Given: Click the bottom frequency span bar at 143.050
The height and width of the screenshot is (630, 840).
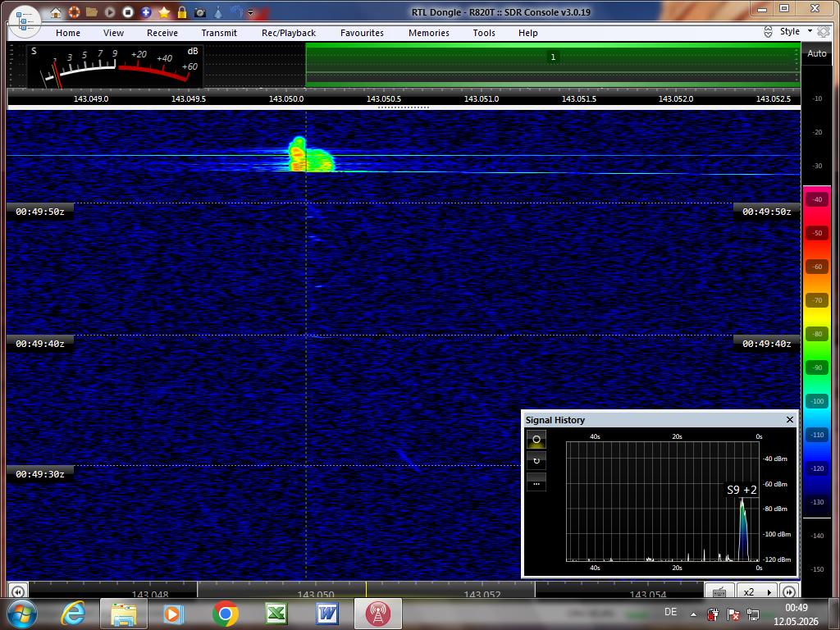Looking at the screenshot, I should pyautogui.click(x=316, y=594).
